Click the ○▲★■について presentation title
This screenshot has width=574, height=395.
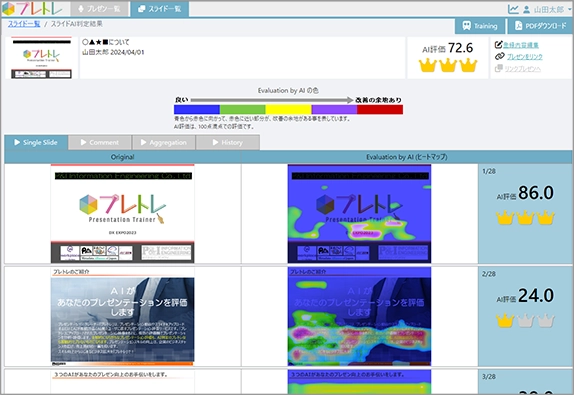pyautogui.click(x=105, y=42)
